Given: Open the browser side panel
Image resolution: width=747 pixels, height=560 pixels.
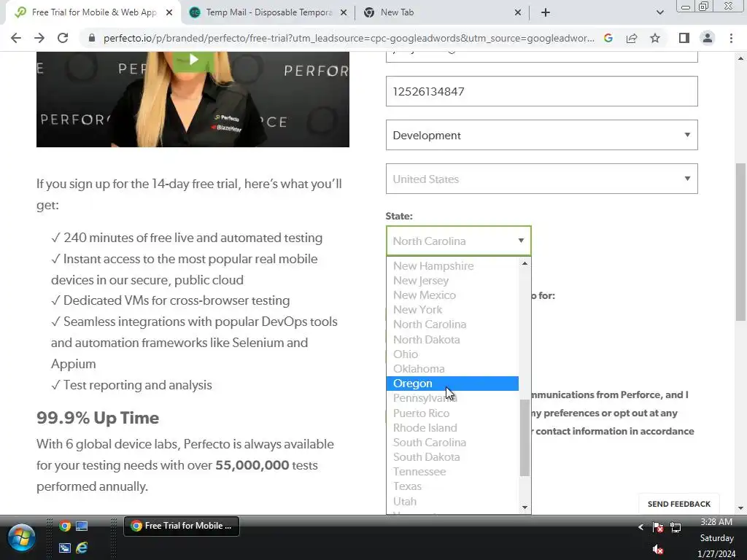Looking at the screenshot, I should 684,38.
